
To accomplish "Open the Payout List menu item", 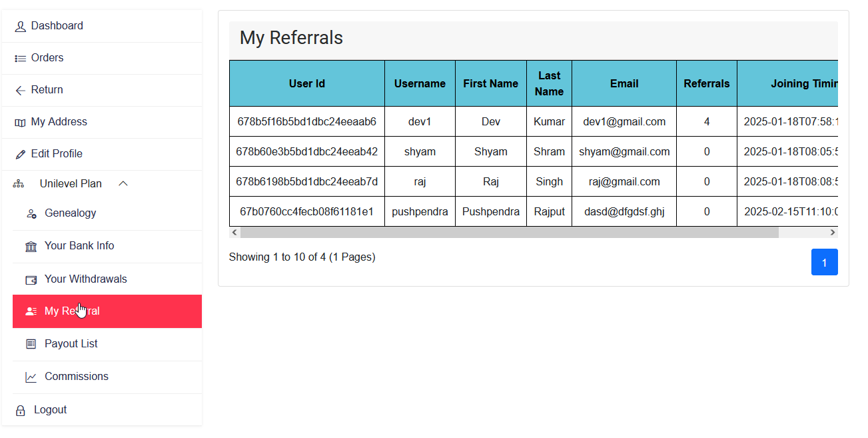I will click(71, 343).
